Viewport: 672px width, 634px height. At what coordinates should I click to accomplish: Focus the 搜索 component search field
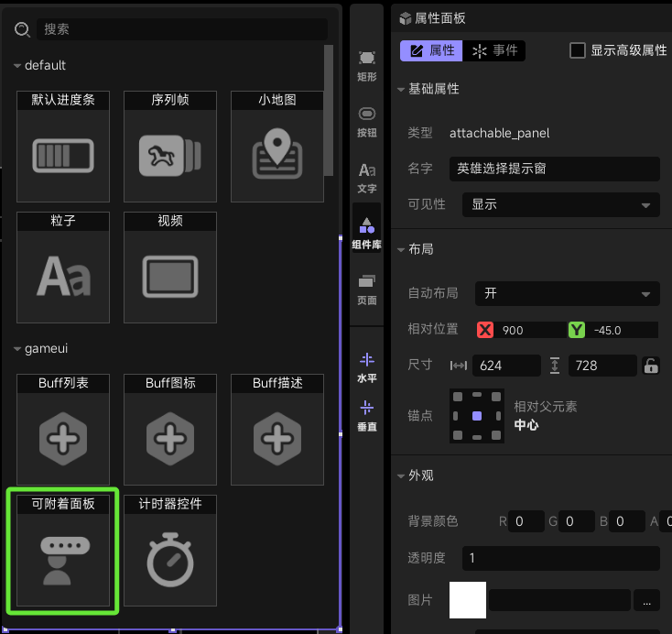click(182, 29)
